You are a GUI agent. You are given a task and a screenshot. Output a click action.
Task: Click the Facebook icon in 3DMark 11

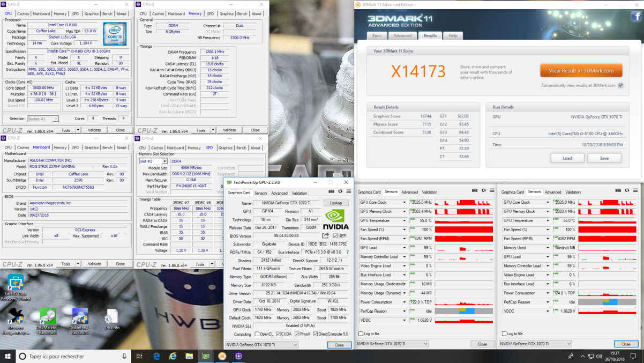pos(636,17)
